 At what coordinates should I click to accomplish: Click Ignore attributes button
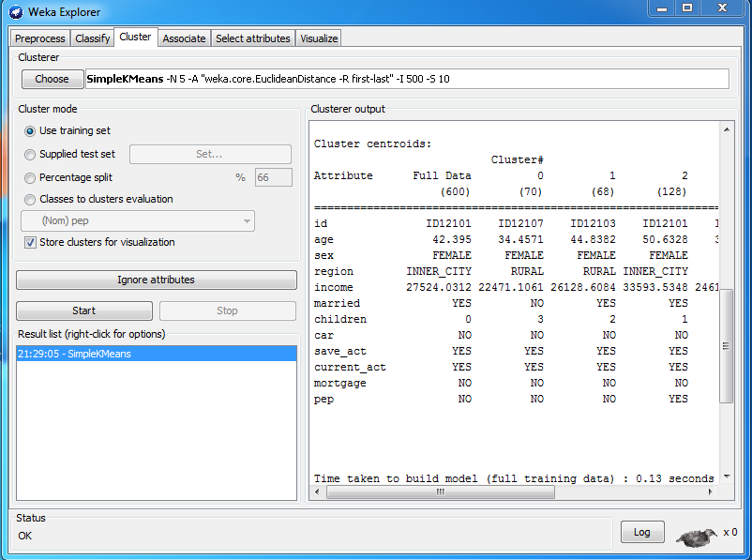click(157, 280)
